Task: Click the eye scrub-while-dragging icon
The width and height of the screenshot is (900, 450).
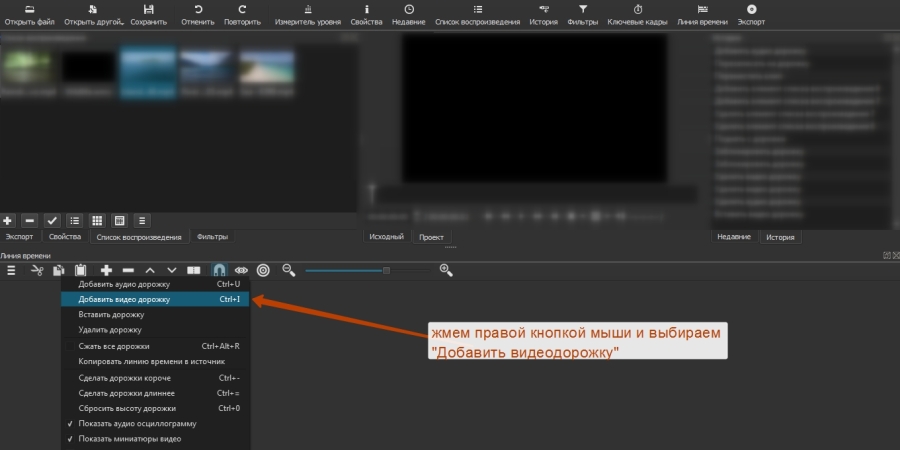Action: click(241, 270)
